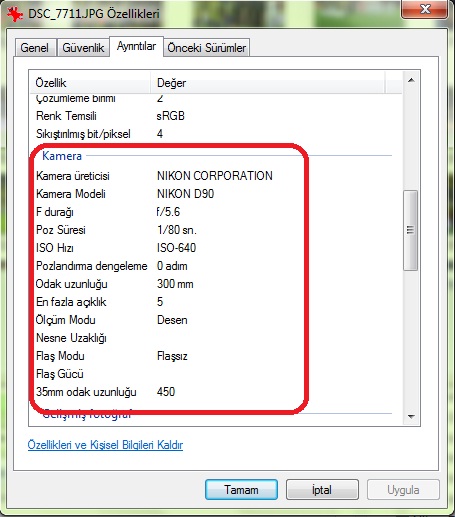Click the 450 value
Viewport: 455px width, 517px height.
(166, 392)
